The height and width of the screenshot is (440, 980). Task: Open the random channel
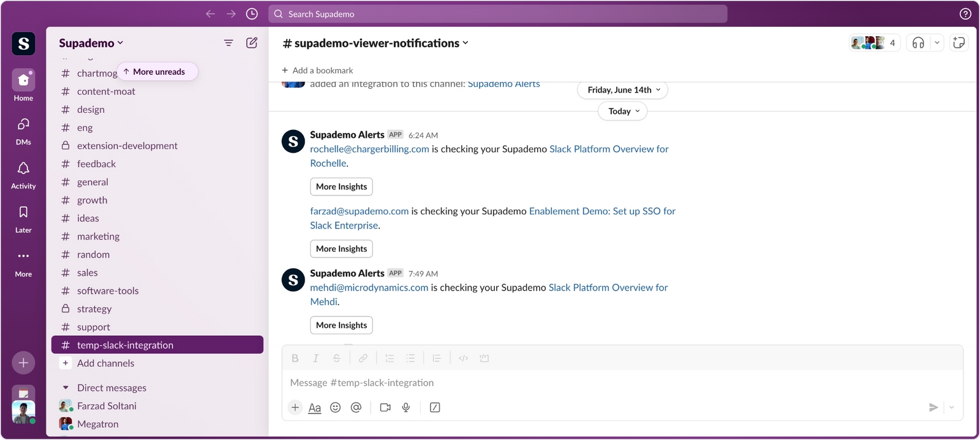click(x=157, y=254)
